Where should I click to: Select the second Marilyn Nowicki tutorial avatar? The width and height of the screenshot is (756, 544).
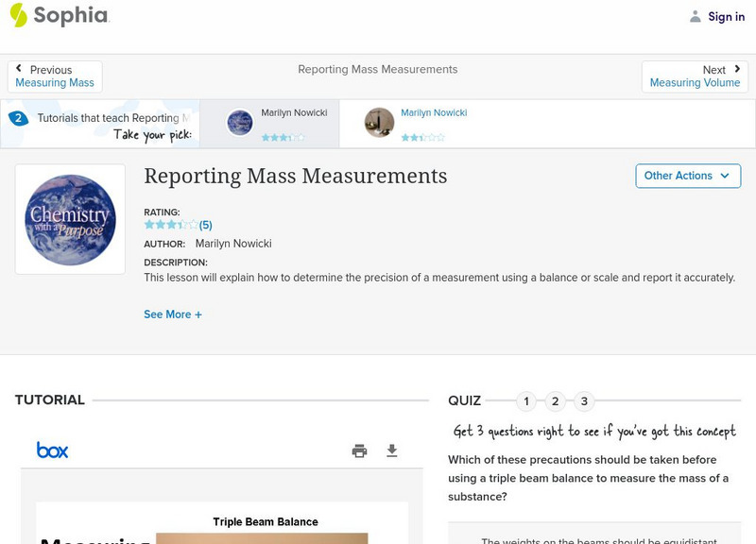379,123
